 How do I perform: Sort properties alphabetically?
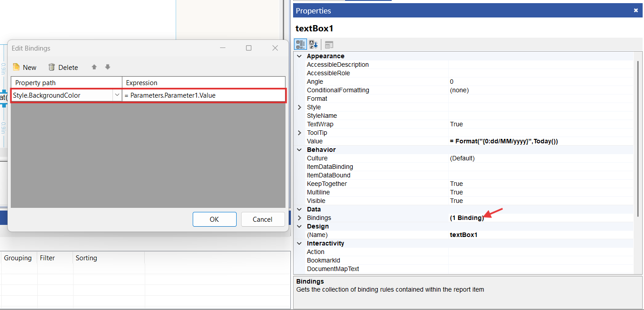(x=313, y=44)
